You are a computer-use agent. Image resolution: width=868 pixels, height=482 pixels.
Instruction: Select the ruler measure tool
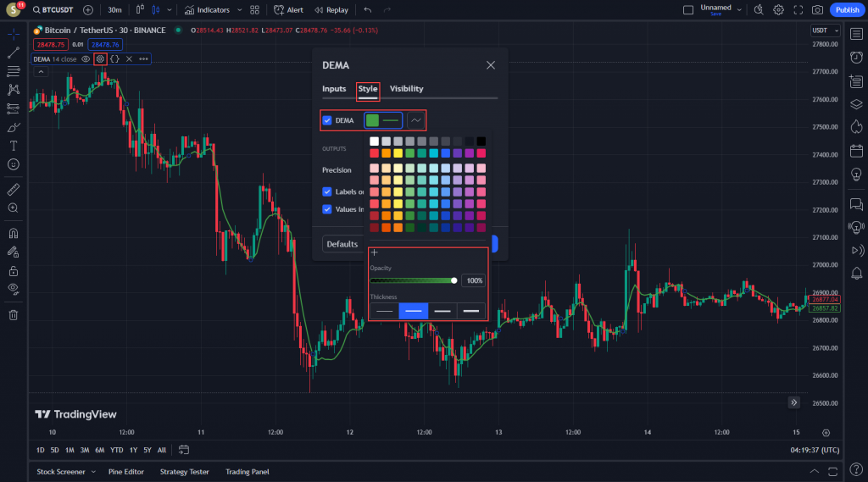tap(14, 189)
